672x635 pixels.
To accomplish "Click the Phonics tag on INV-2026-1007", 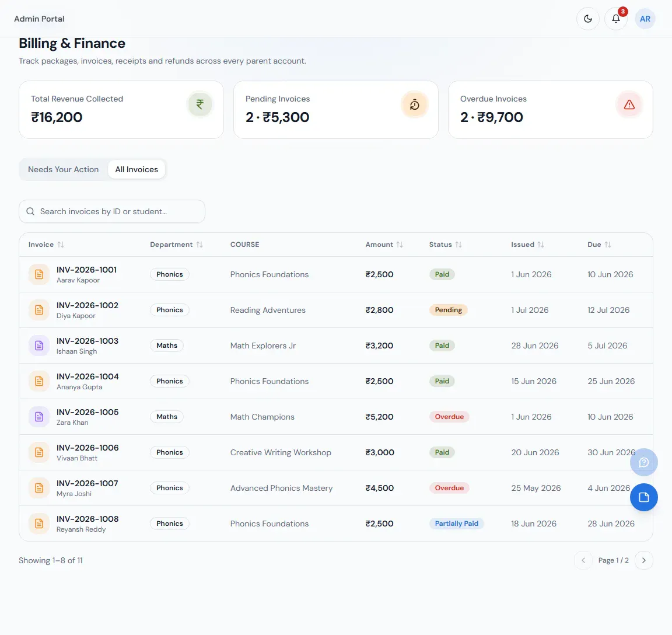I will click(170, 488).
